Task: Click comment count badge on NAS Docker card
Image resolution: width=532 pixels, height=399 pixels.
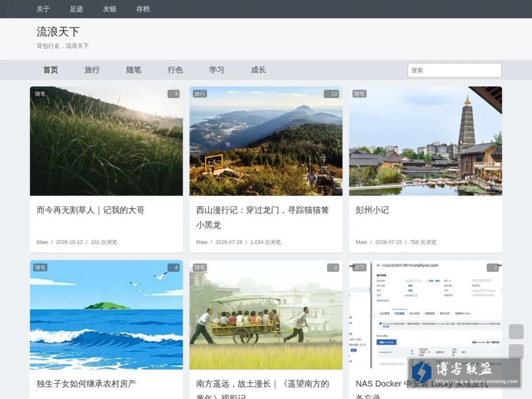Action: 493,268
